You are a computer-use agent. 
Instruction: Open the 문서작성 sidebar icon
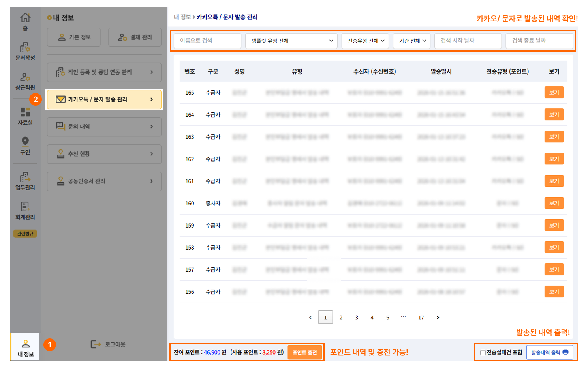coord(25,48)
